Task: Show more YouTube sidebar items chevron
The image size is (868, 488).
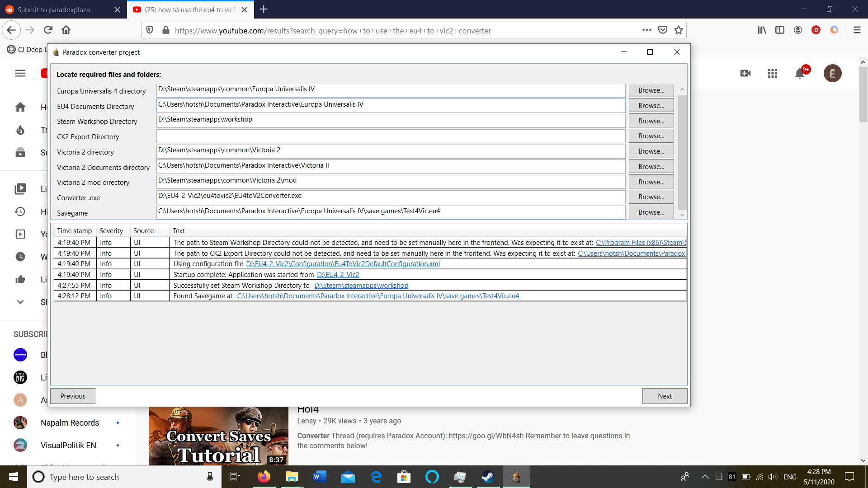Action: pyautogui.click(x=20, y=302)
